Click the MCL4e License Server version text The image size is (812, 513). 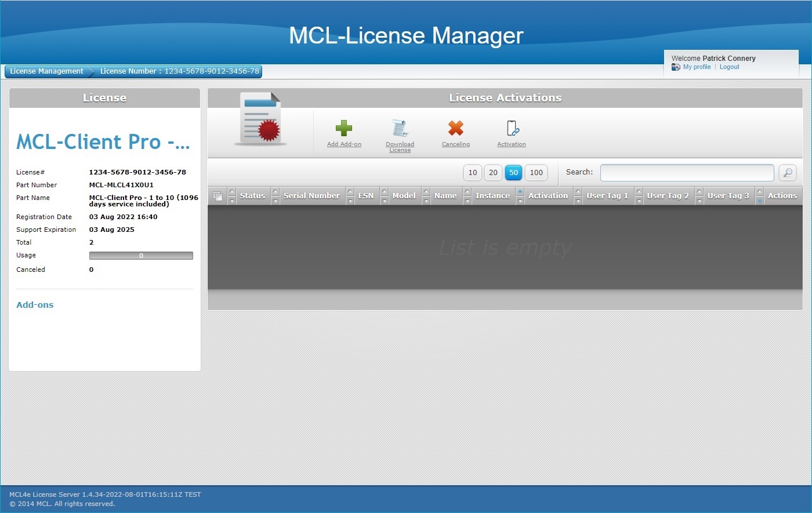[x=105, y=494]
